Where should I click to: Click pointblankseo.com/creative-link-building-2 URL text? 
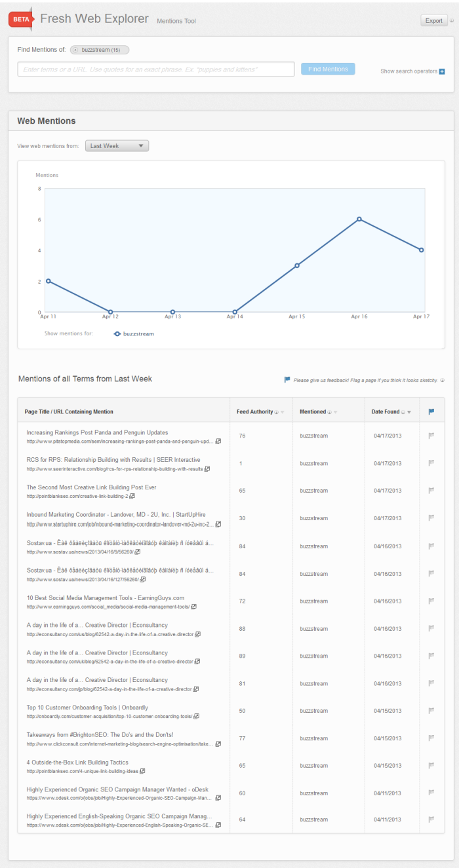(x=77, y=497)
